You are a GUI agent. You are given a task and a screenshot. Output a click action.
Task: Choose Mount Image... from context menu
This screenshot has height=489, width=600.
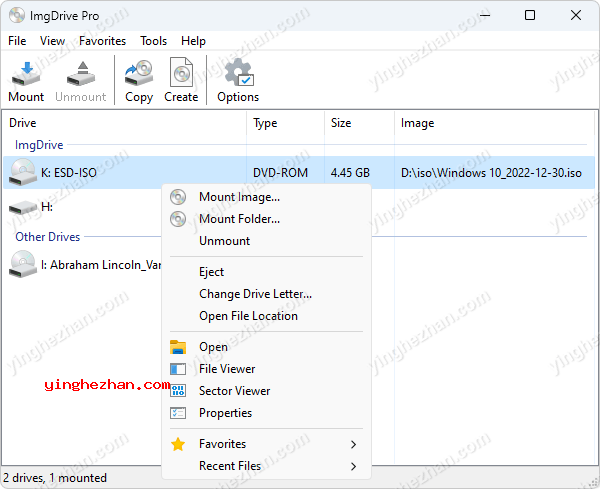(266, 197)
